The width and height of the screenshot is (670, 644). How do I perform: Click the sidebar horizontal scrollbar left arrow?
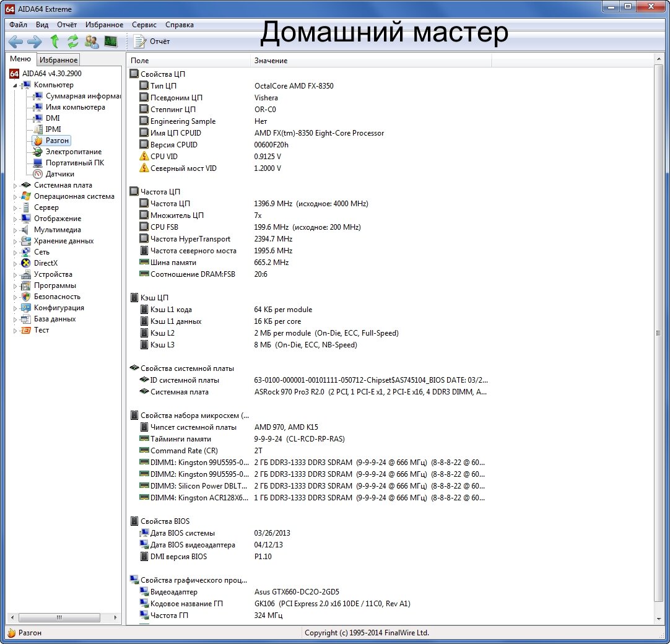point(12,617)
